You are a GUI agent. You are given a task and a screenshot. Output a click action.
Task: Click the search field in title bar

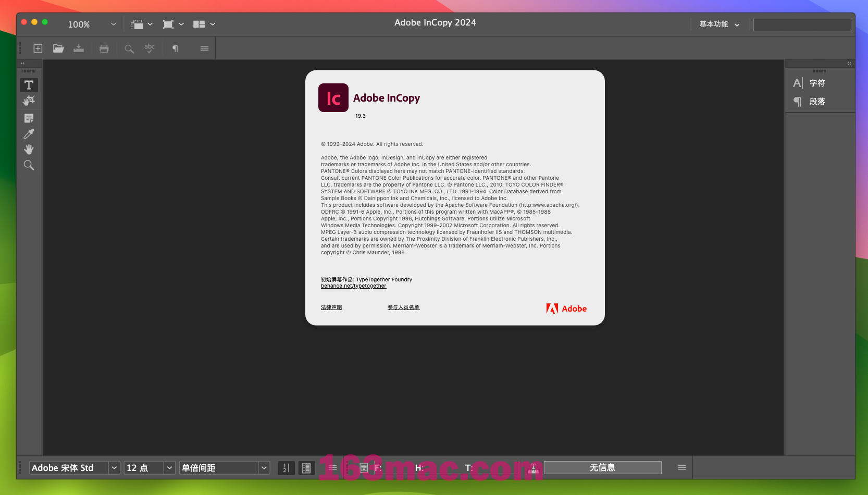click(x=802, y=24)
